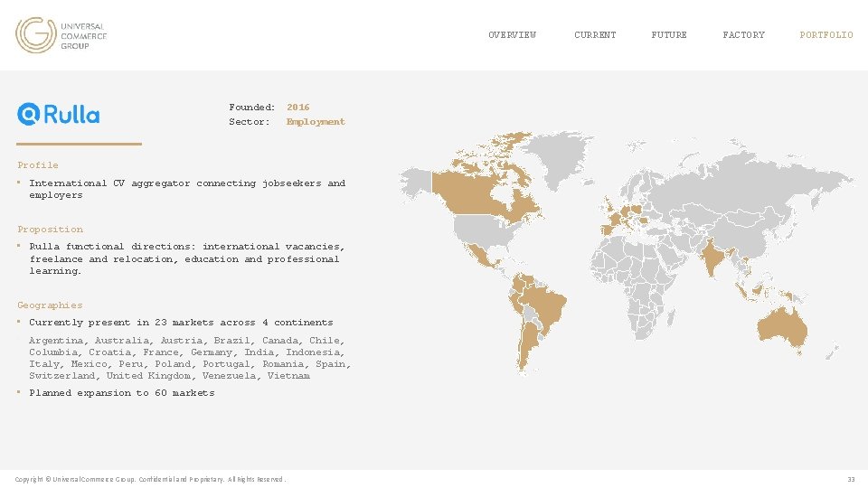Click the Rulla brand name text
Image resolution: width=868 pixels, height=488 pixels.
(71, 115)
